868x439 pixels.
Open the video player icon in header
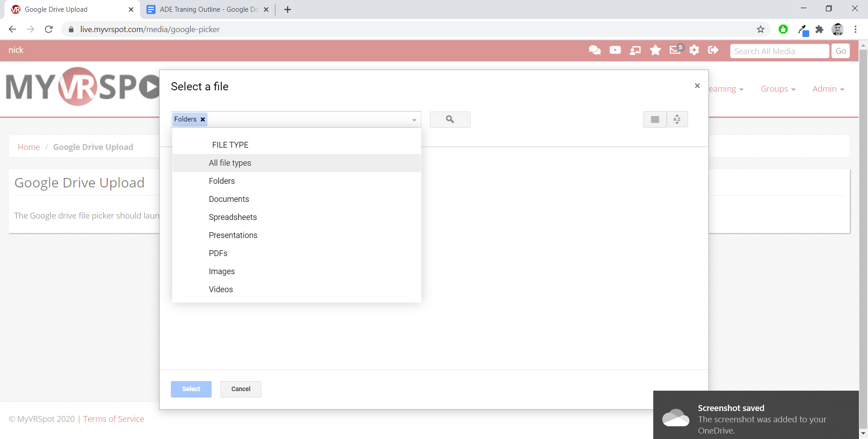[x=615, y=50]
